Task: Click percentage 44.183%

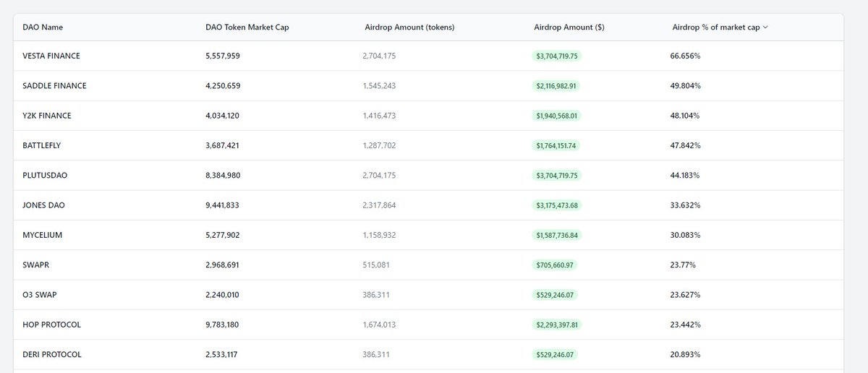Action: (x=686, y=176)
